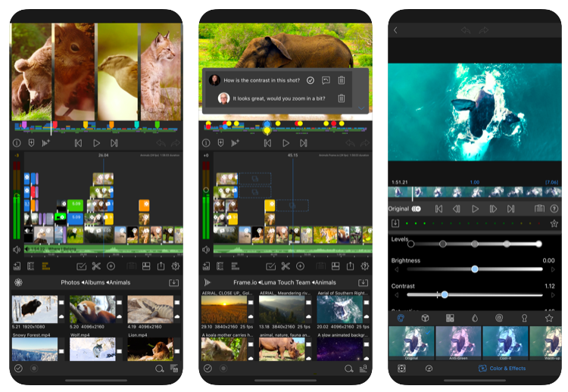Select the favorites star effects category
The width and height of the screenshot is (568, 392).
coord(549,319)
